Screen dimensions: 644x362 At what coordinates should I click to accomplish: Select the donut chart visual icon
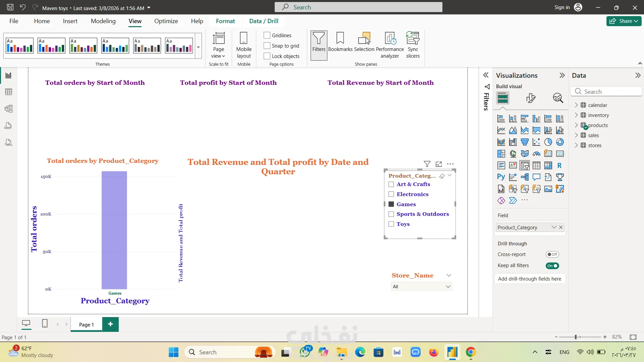(560, 142)
